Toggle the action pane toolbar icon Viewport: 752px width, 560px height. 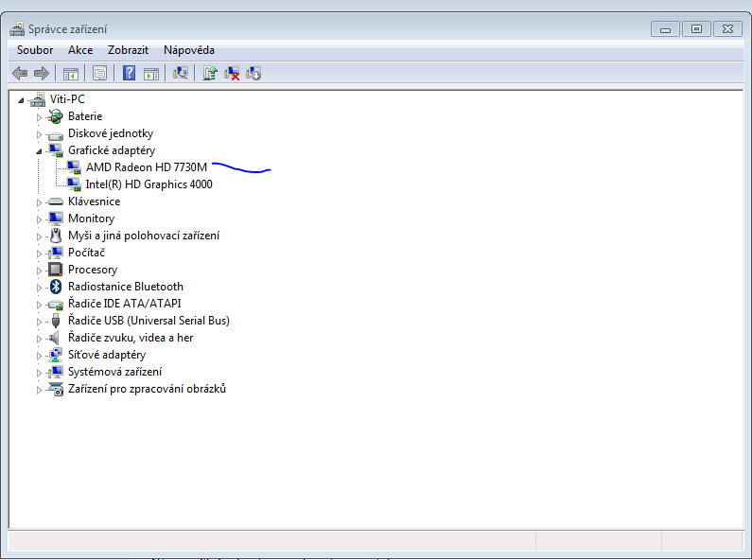coord(151,74)
